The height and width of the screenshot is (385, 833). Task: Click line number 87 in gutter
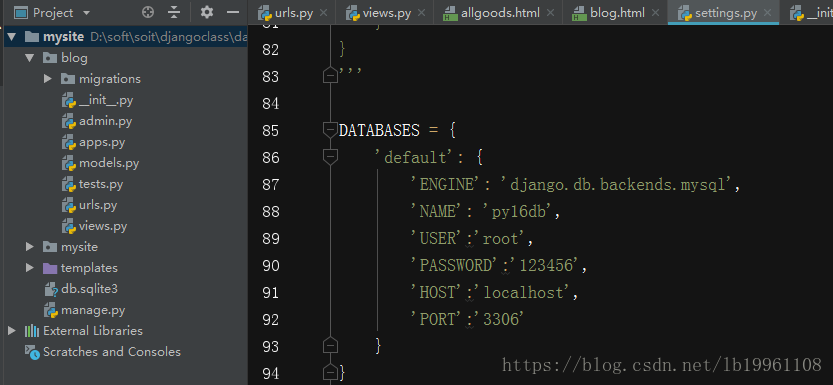pos(271,185)
